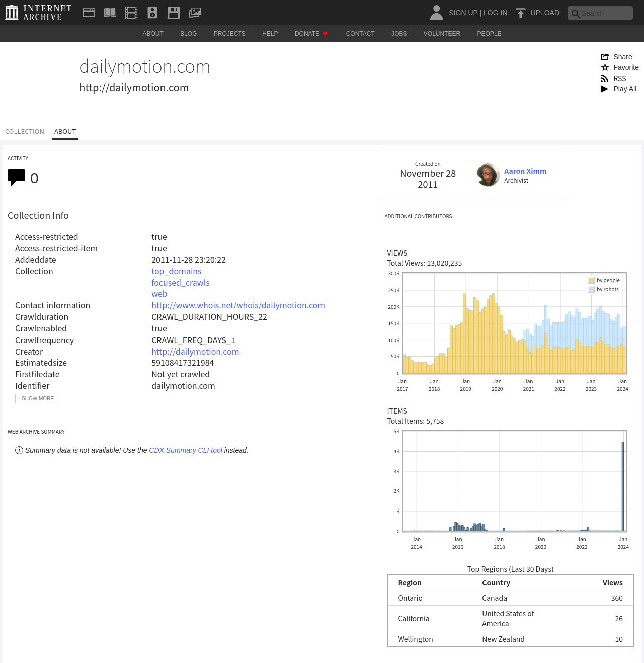Click the Addeddate value 2011-11-28 23:20:22
Screen dimensions: 644x663
pos(189,260)
